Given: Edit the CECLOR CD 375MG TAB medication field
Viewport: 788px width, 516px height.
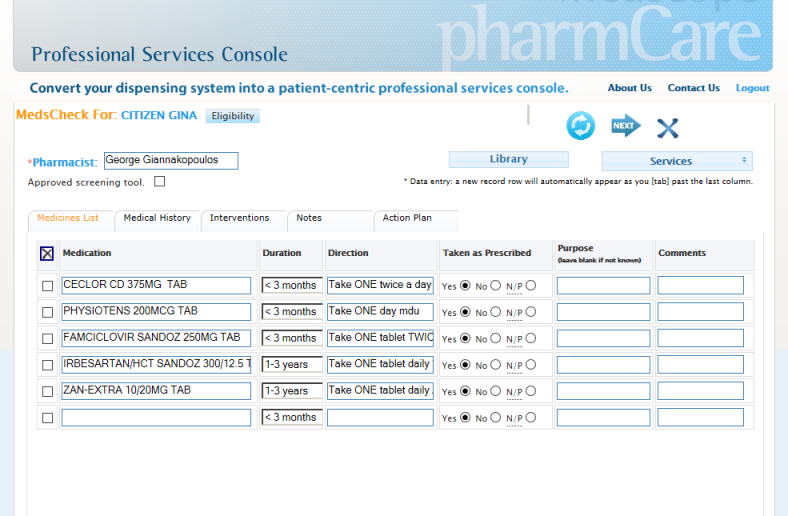Looking at the screenshot, I should (156, 285).
